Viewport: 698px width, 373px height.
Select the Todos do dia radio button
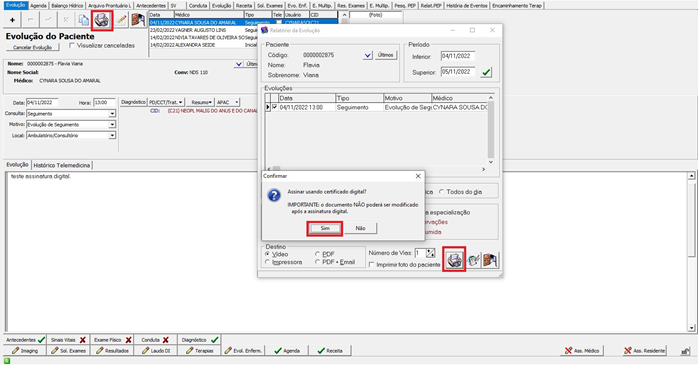[x=441, y=192]
